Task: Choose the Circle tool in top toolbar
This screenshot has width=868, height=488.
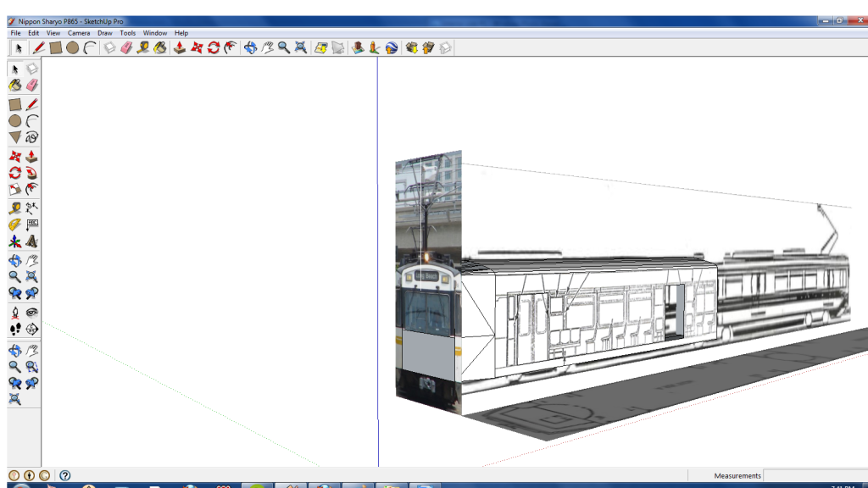Action: coord(73,48)
